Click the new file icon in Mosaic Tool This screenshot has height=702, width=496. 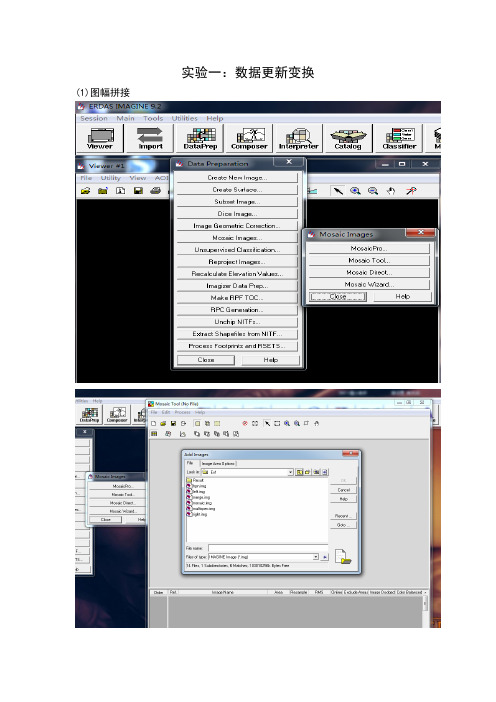tap(154, 423)
